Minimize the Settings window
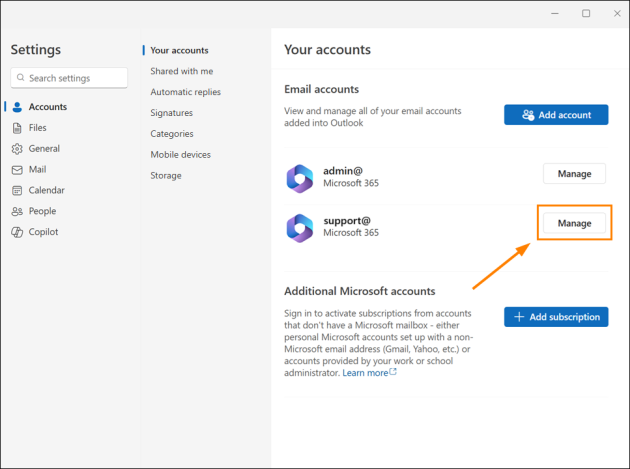Image resolution: width=630 pixels, height=469 pixels. [x=555, y=13]
